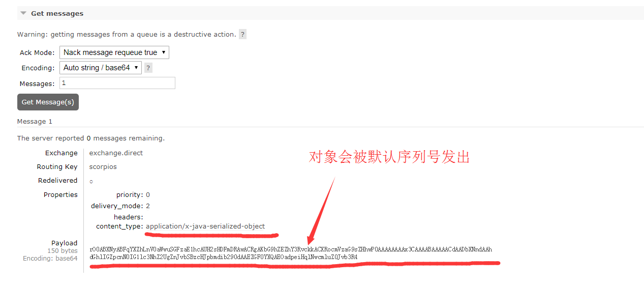The height and width of the screenshot is (284, 644).
Task: Click the base64 payload text
Action: 291,253
